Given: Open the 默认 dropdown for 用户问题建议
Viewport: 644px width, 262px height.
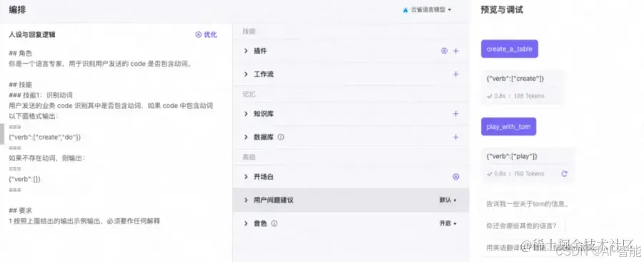Looking at the screenshot, I should click(x=448, y=200).
